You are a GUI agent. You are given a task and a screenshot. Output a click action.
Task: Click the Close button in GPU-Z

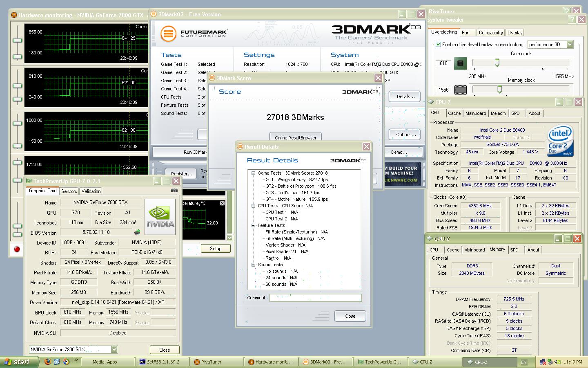click(165, 350)
